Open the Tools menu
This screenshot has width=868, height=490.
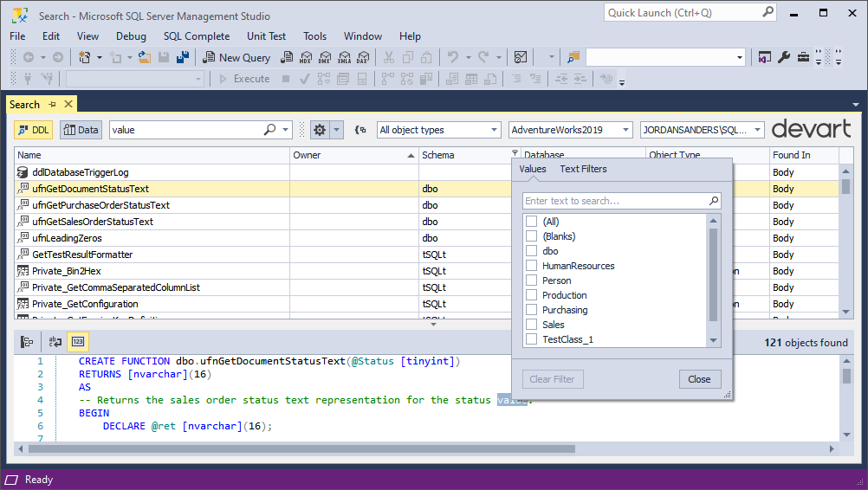[315, 36]
